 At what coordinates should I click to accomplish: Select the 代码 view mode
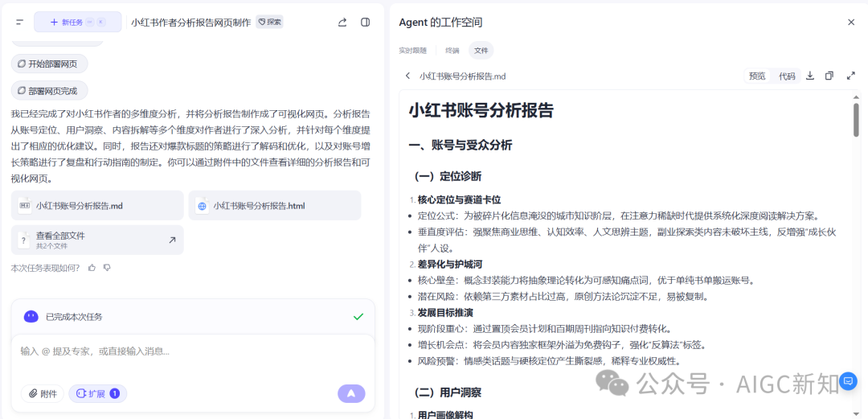click(x=787, y=76)
